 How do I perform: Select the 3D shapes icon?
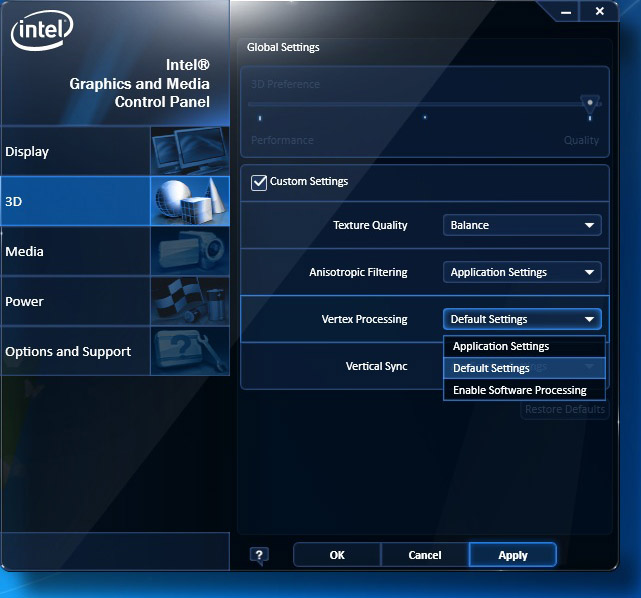tap(190, 201)
